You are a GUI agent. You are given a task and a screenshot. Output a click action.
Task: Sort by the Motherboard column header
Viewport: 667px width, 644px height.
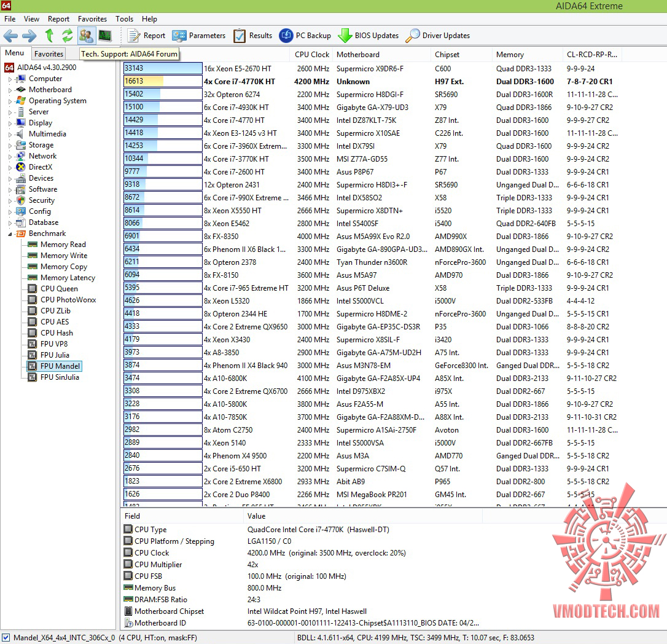381,55
